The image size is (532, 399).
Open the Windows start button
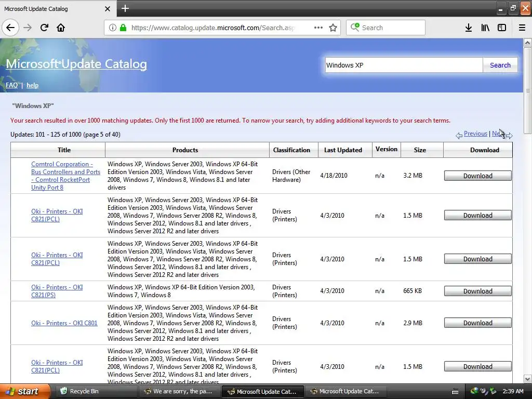[x=24, y=391]
